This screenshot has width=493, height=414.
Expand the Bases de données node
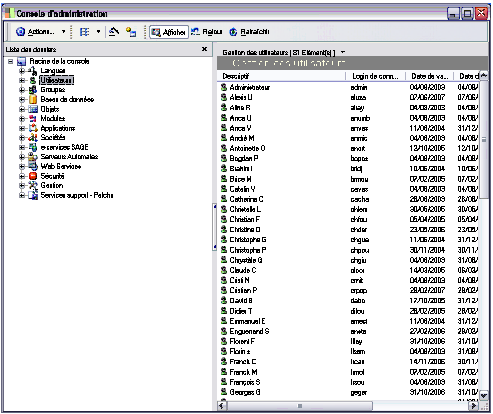(x=22, y=100)
